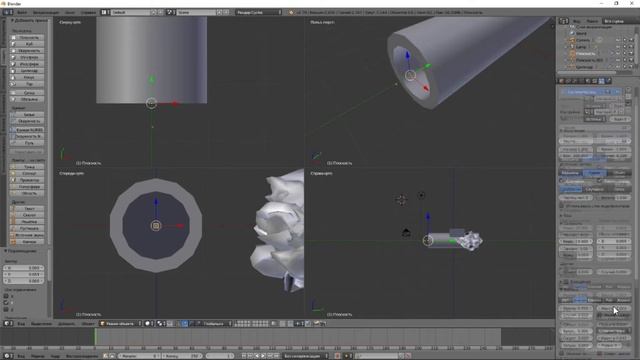Image resolution: width=640 pixels, height=360 pixels.
Task: Open the timeline editor type icon
Action: (x=8, y=356)
